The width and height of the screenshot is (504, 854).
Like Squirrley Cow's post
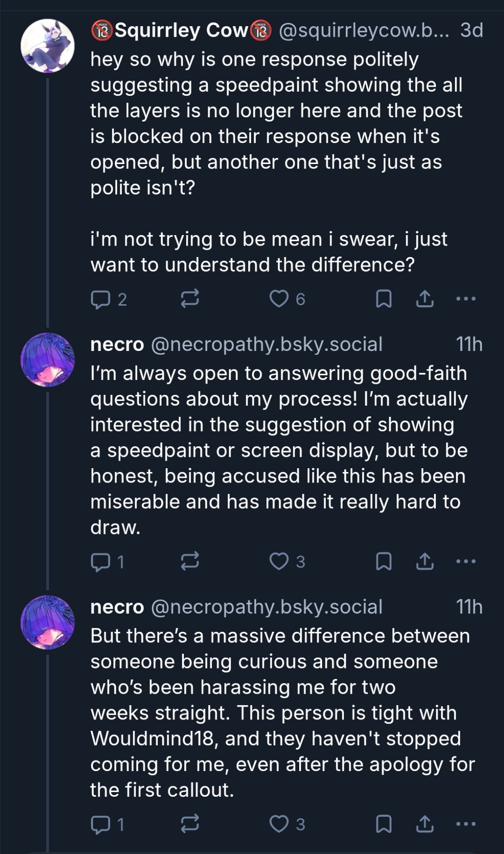click(279, 299)
